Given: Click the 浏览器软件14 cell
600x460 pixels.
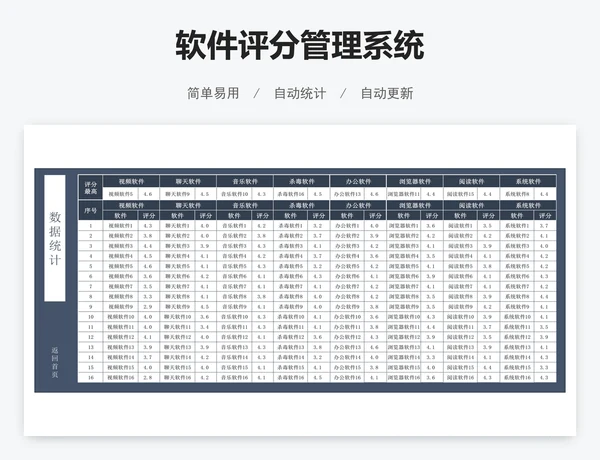Looking at the screenshot, I should coord(404,357).
